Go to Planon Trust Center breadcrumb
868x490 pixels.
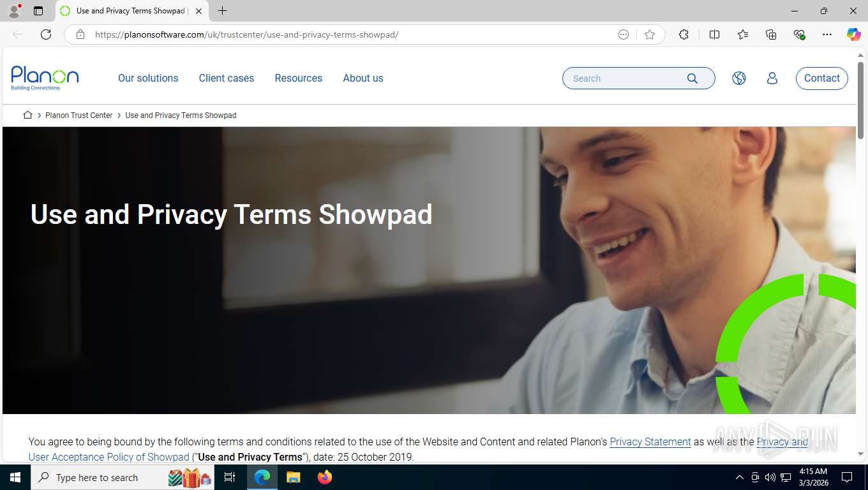pyautogui.click(x=79, y=115)
